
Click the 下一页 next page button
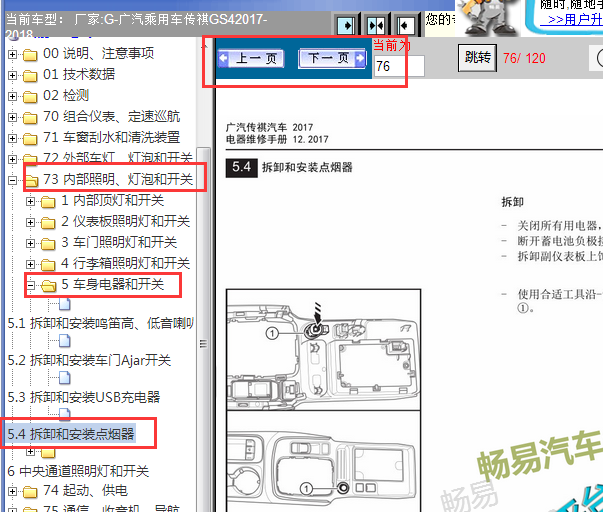[332, 58]
